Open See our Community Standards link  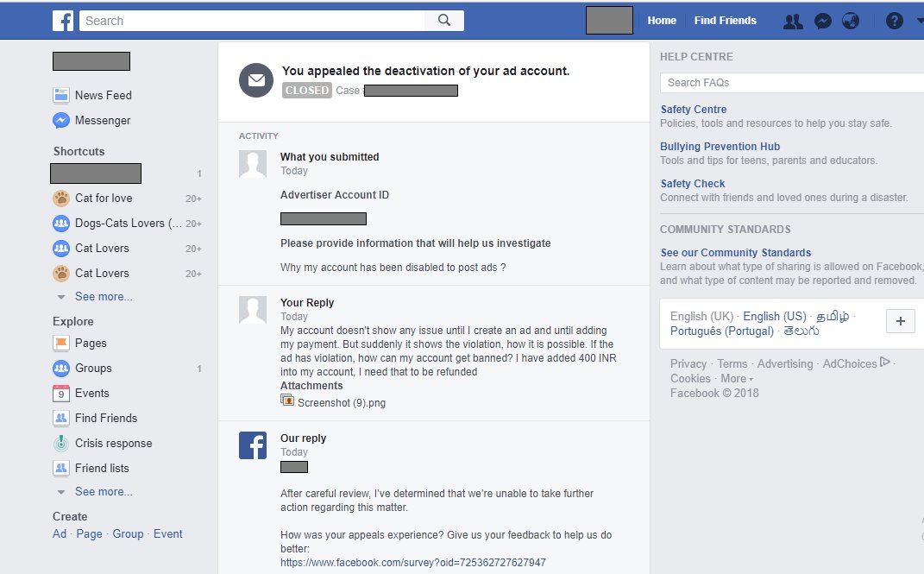point(735,252)
